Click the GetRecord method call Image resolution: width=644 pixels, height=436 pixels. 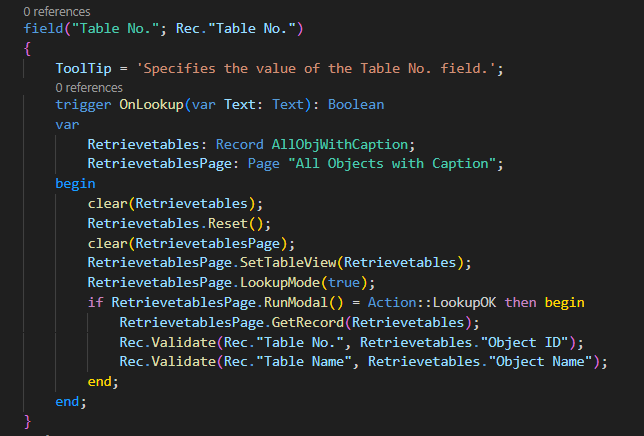point(308,322)
